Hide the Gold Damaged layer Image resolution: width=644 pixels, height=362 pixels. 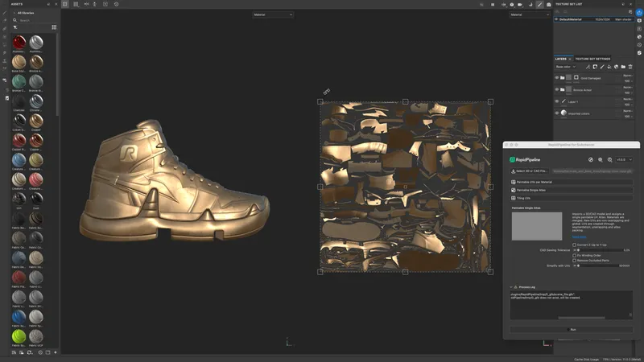557,78
